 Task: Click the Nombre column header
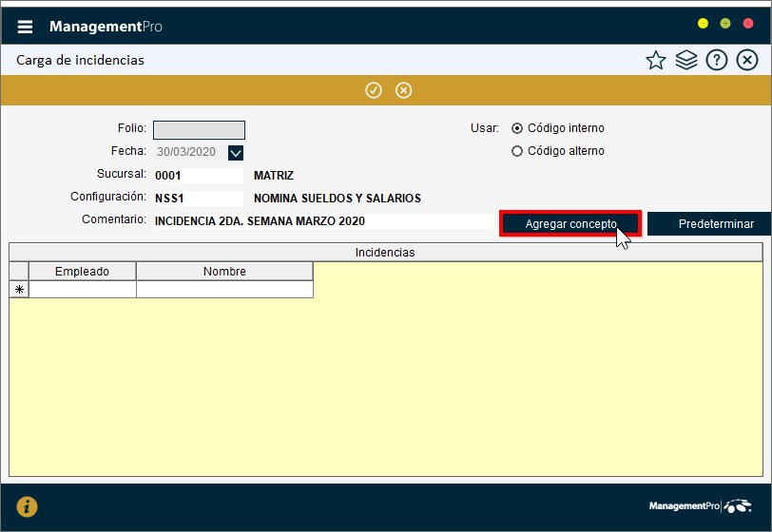click(x=224, y=271)
